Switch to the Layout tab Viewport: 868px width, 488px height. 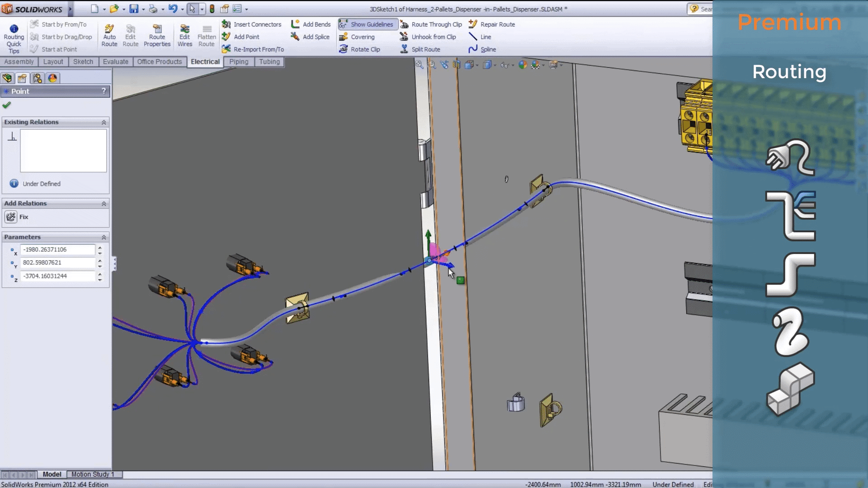pyautogui.click(x=53, y=62)
